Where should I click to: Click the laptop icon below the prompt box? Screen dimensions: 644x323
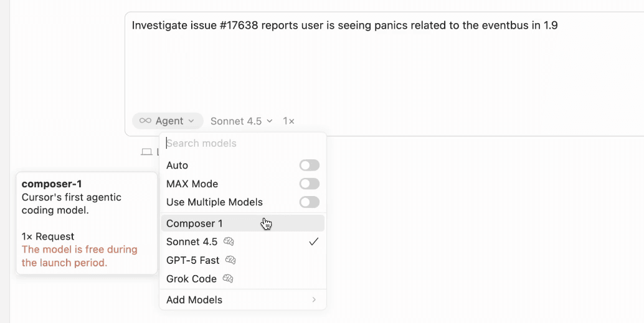click(146, 152)
